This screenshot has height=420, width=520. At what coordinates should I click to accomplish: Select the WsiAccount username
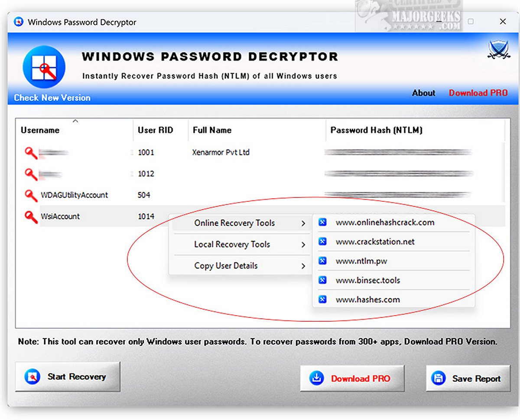(60, 216)
